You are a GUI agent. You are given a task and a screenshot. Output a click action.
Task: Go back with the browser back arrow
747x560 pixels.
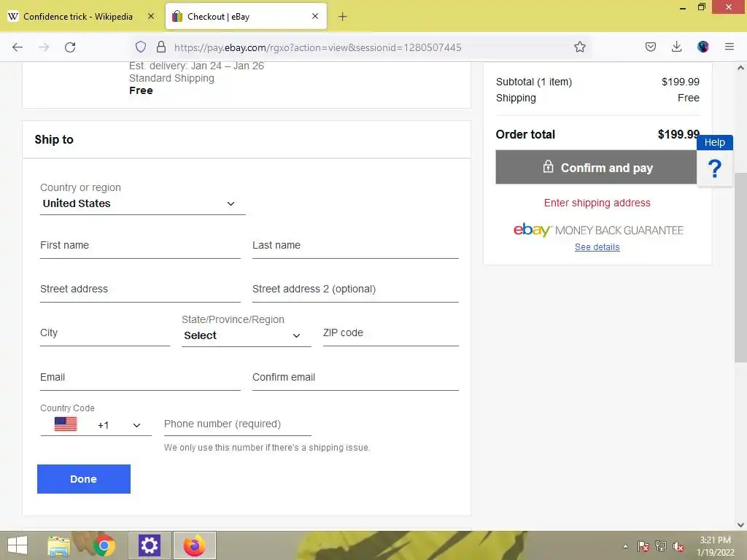[18, 47]
